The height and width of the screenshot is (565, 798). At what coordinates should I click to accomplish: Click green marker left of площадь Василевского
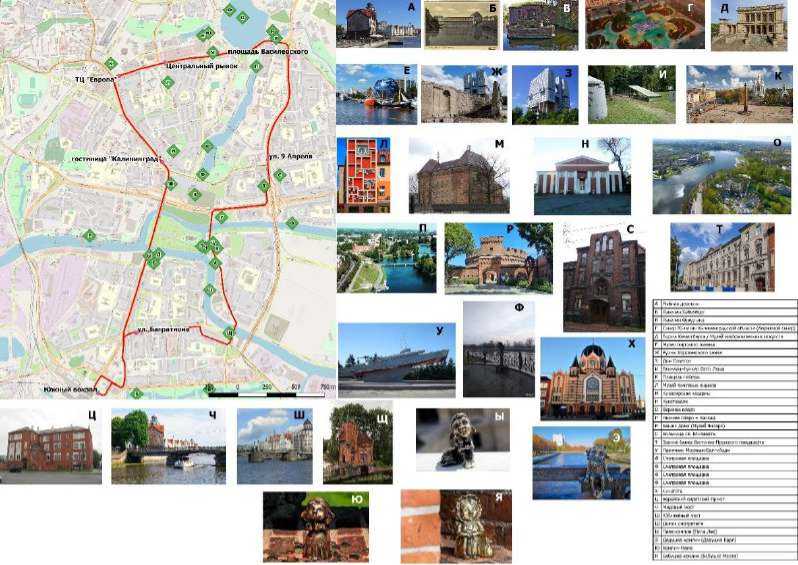213,52
